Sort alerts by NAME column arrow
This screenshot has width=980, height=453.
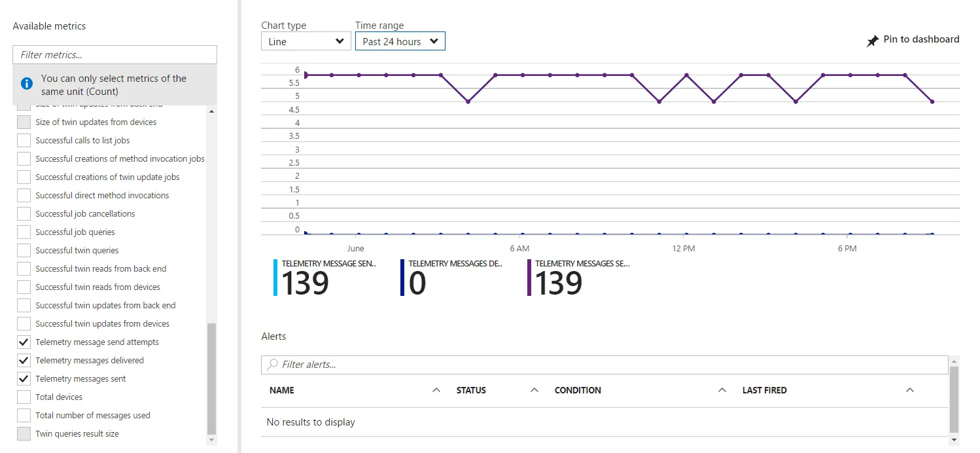436,390
